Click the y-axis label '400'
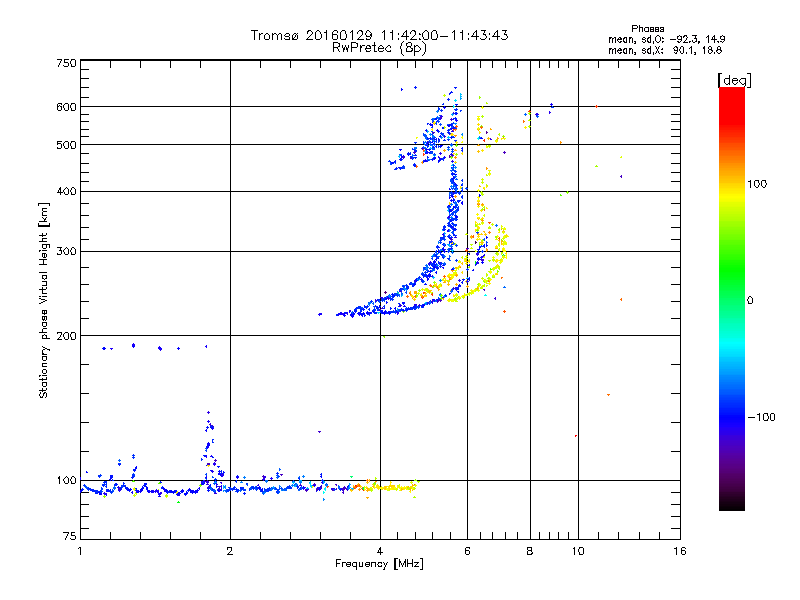The width and height of the screenshot is (800, 600). coord(66,192)
